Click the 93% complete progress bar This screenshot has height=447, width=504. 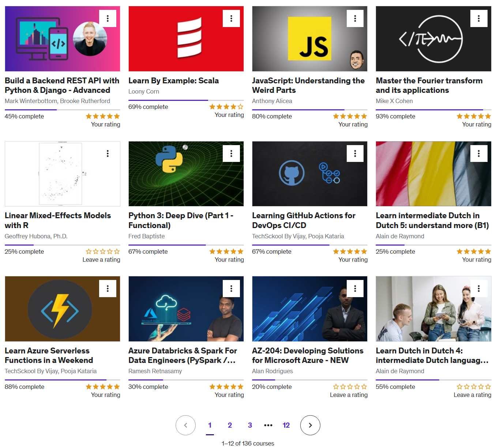click(433, 110)
